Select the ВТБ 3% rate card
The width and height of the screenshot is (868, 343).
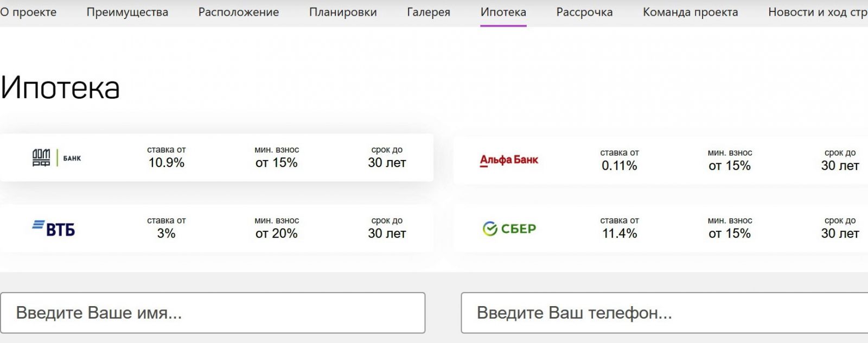point(216,228)
